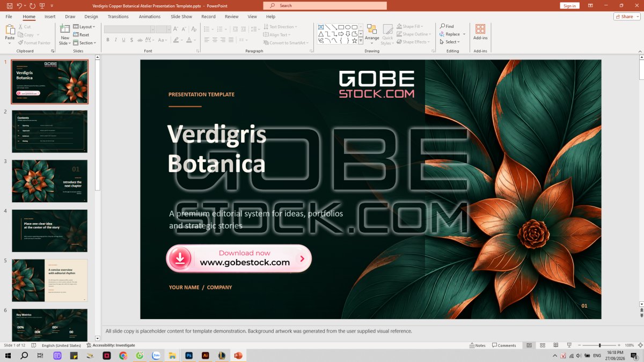This screenshot has height=362, width=644.
Task: Click English (United States) language indicator
Action: pyautogui.click(x=61, y=345)
